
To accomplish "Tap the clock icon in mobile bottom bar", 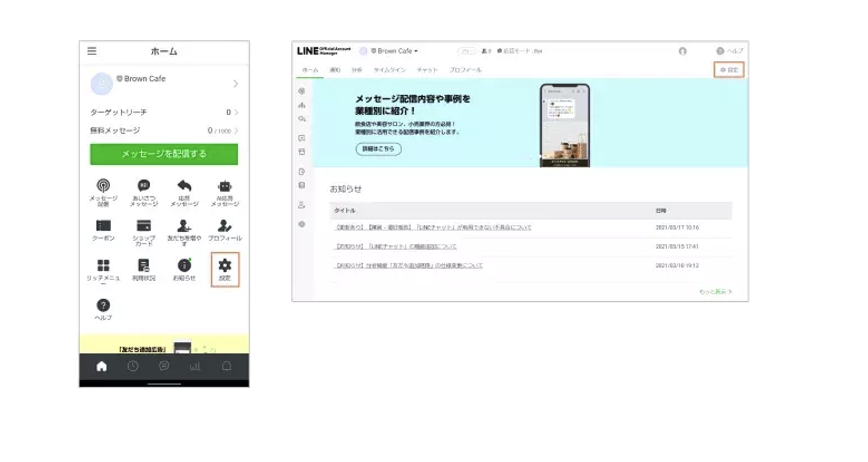I will [x=133, y=366].
